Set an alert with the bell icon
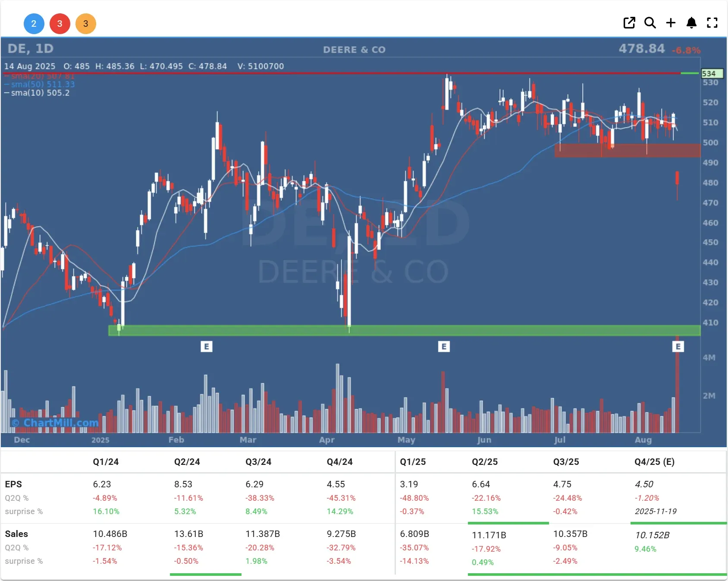This screenshot has height=581, width=728. (691, 23)
